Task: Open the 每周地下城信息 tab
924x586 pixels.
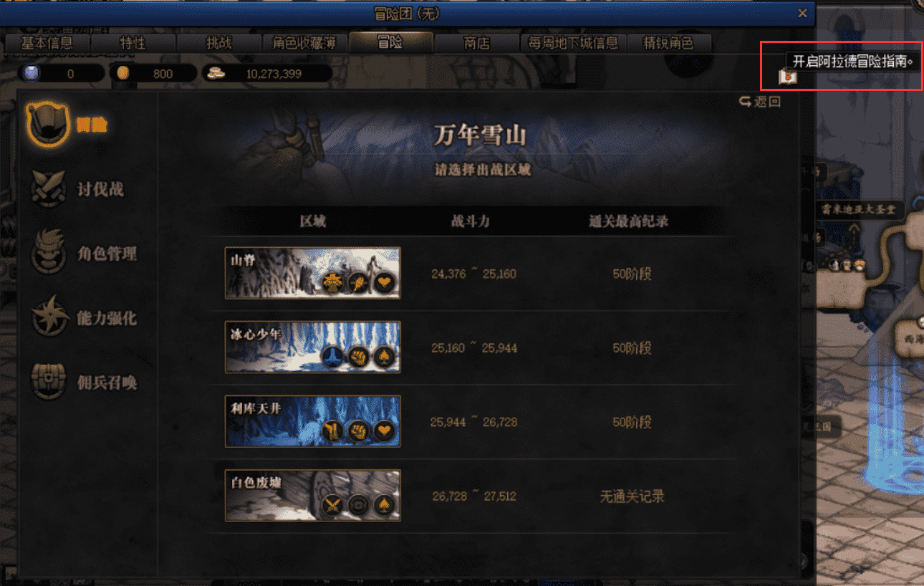Action: [x=573, y=43]
